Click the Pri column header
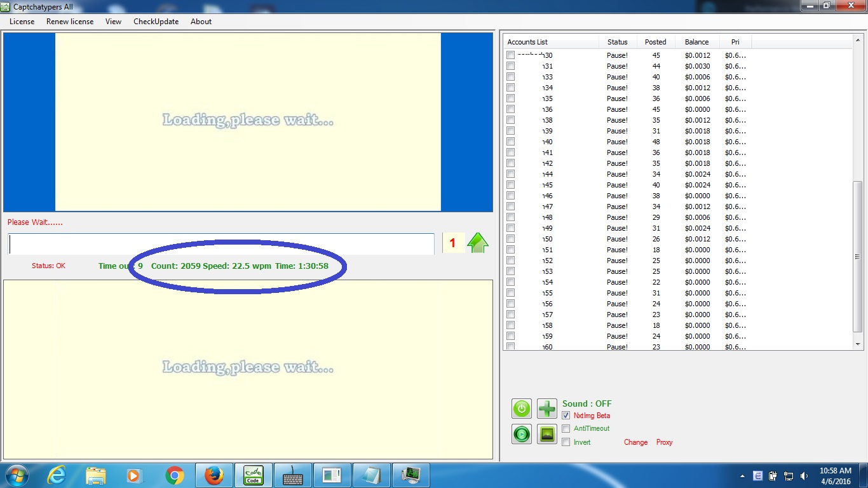Image resolution: width=868 pixels, height=488 pixels. pyautogui.click(x=735, y=42)
